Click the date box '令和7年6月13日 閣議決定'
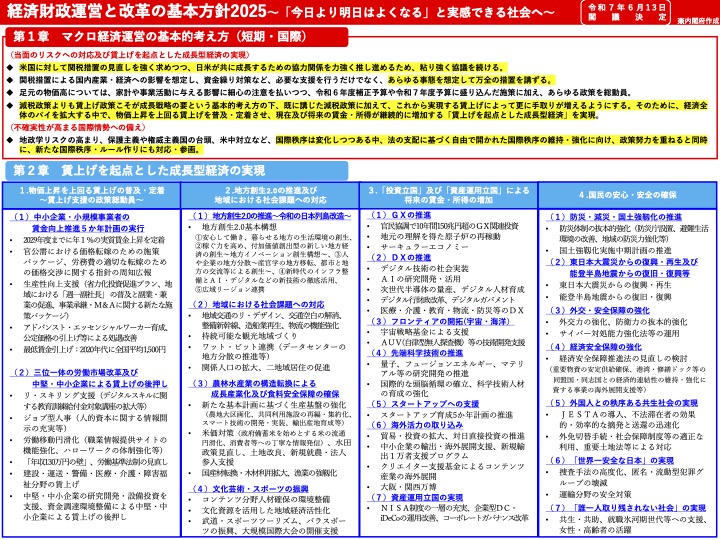This screenshot has width=720, height=540. 626,12
